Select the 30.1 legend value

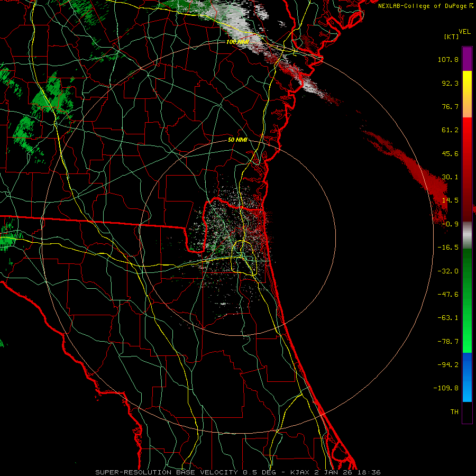(x=450, y=177)
